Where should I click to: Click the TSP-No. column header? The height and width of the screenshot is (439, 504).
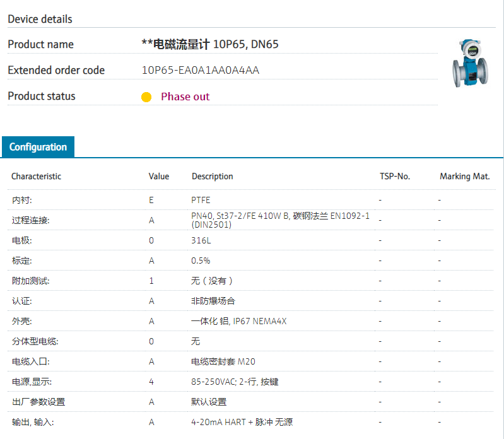tap(394, 177)
